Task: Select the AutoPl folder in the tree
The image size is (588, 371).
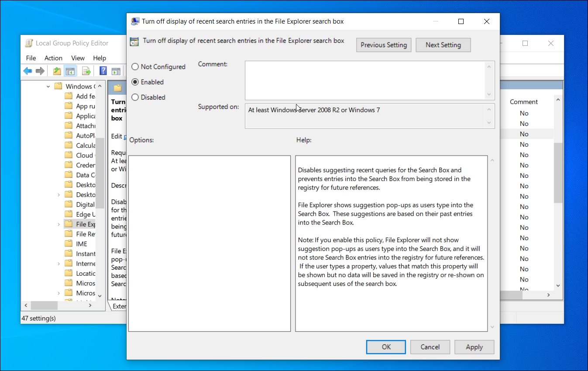Action: point(80,135)
